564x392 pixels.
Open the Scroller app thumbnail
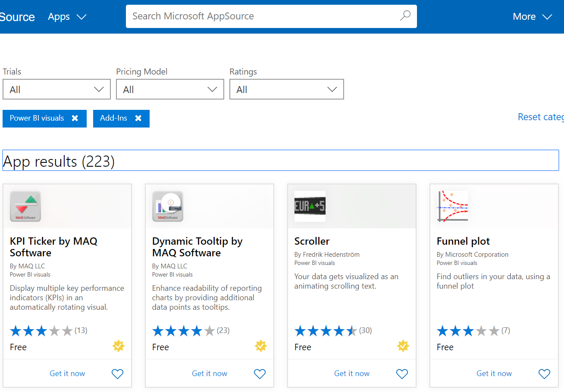click(310, 206)
